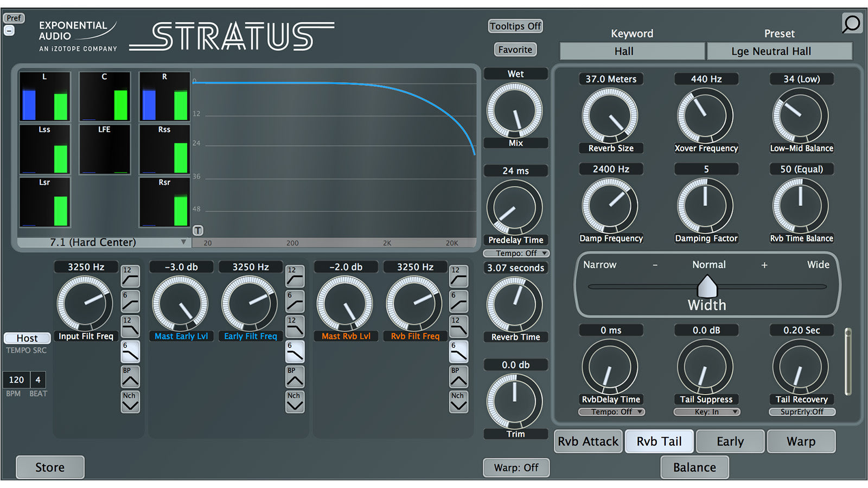The image size is (868, 488).
Task: Select the Input filter bandpass (BP) icon
Action: click(130, 377)
